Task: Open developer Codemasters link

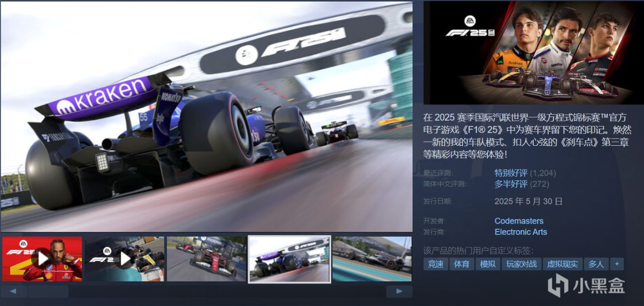Action: click(x=519, y=221)
